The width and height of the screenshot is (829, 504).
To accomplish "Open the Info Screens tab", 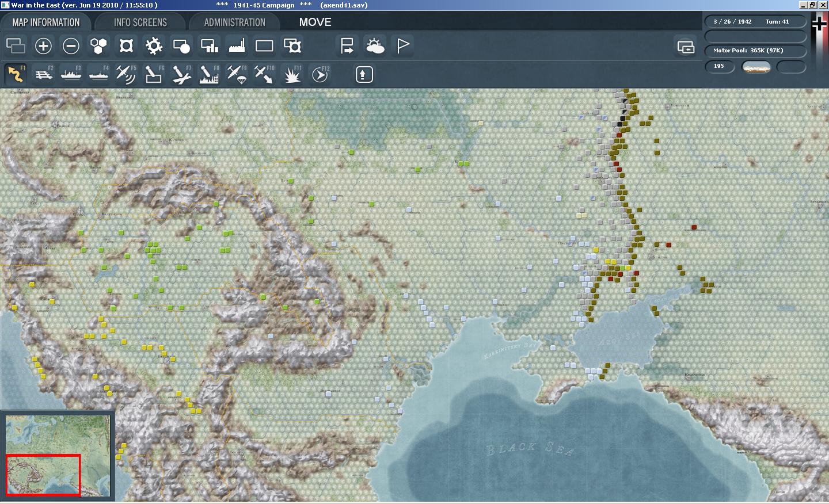I will pyautogui.click(x=140, y=22).
